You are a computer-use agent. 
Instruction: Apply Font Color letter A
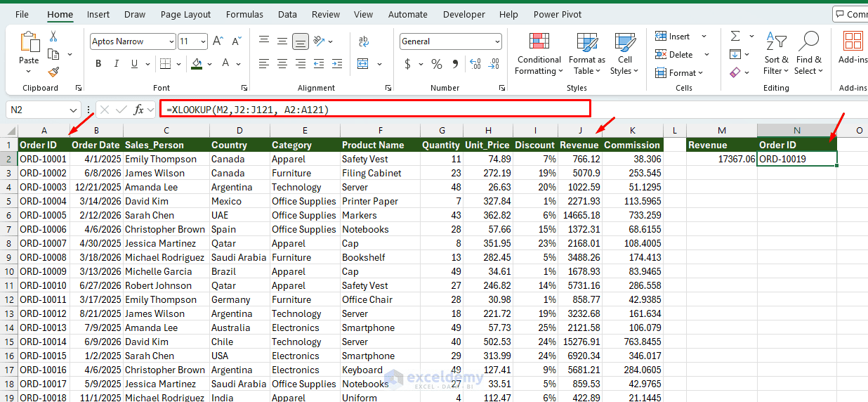coord(226,64)
